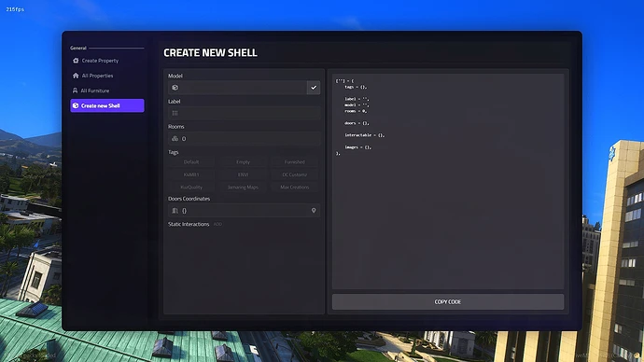Viewport: 644px width, 362px height.
Task: Toggle the KuzQuality tag
Action: [191, 188]
